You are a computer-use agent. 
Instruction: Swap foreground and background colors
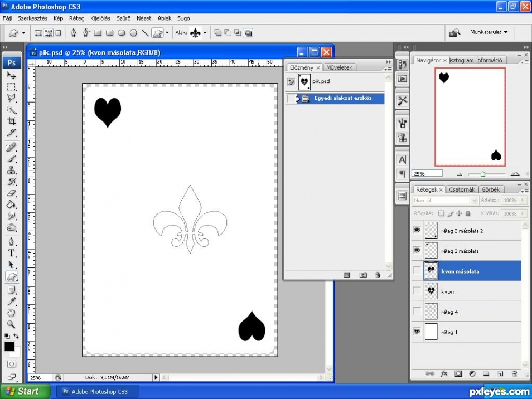click(16, 336)
